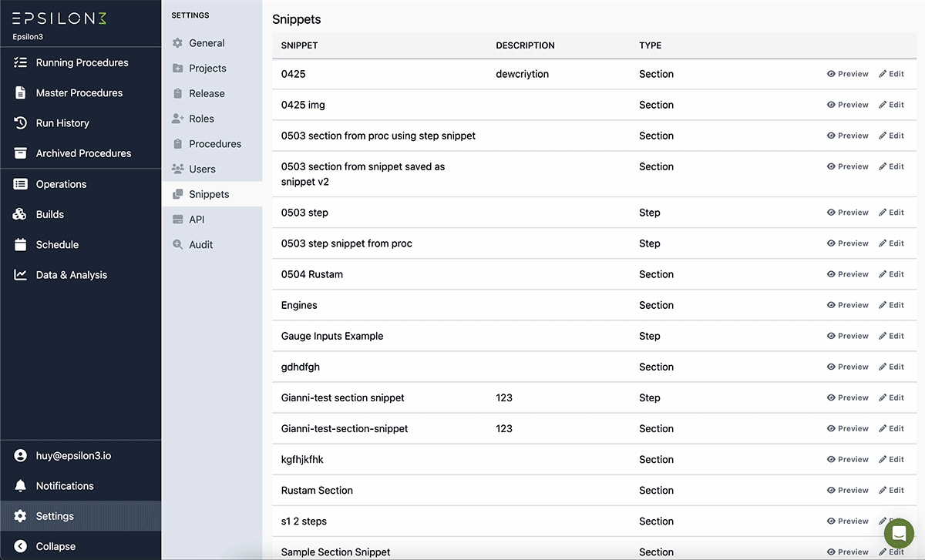Click the Audit icon in settings menu
Screen dimensions: 925x560
click(177, 245)
